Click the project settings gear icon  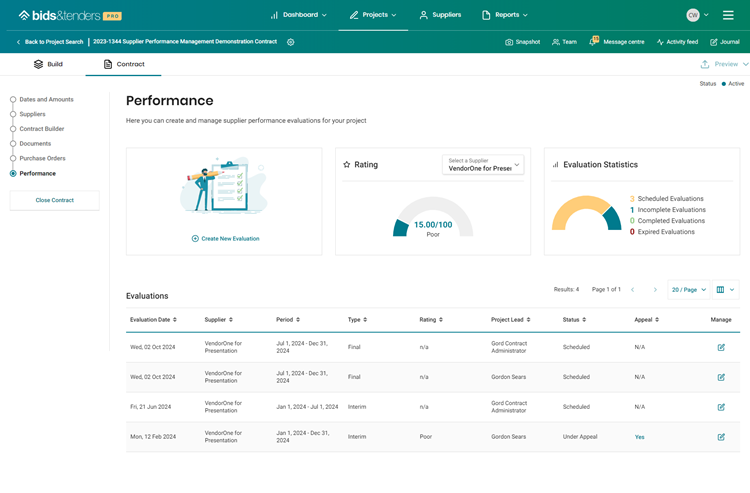(x=291, y=42)
